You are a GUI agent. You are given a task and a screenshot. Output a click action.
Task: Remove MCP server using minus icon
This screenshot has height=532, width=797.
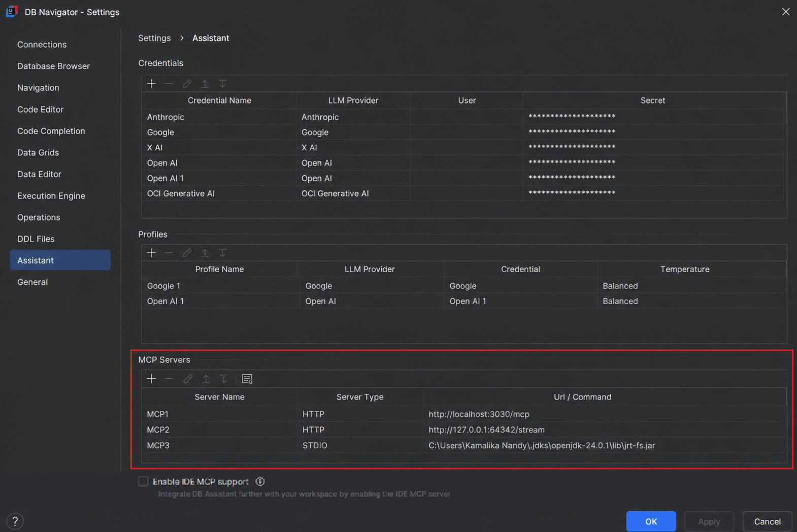[169, 379]
